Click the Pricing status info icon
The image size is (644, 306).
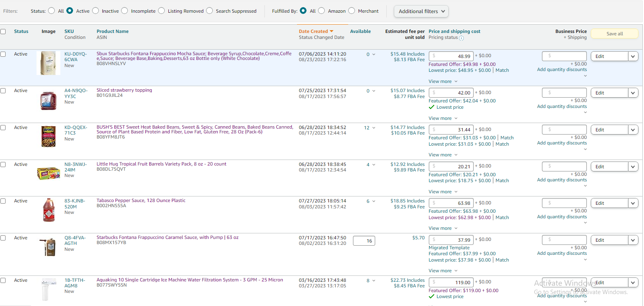(461, 38)
